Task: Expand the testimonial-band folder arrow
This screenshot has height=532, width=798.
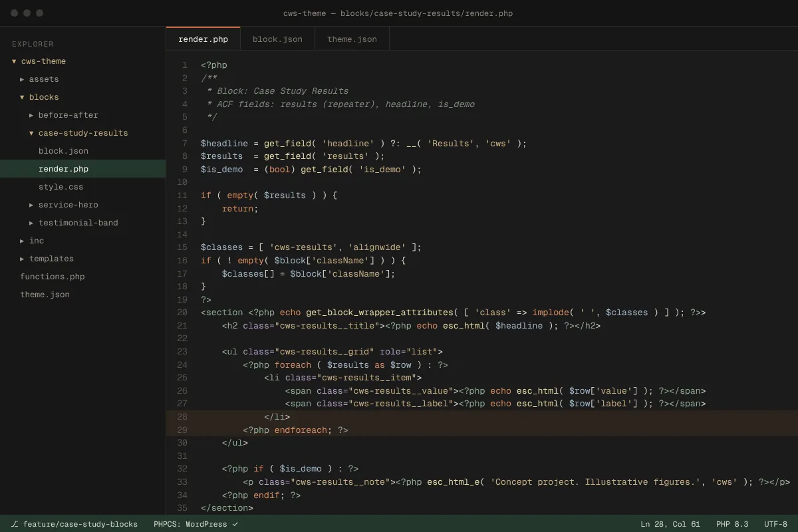Action: click(31, 223)
